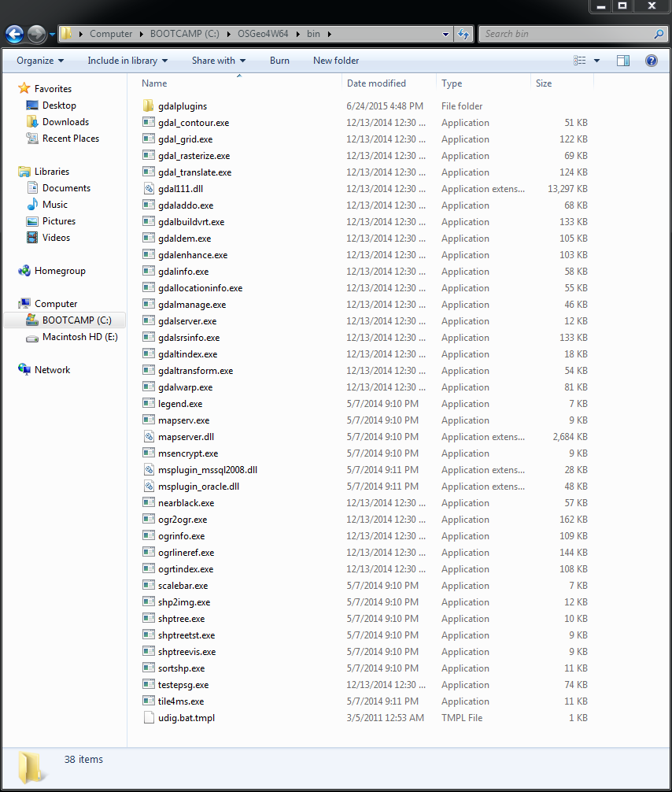The width and height of the screenshot is (672, 792).
Task: Open the view options dropdown arrow
Action: point(596,61)
